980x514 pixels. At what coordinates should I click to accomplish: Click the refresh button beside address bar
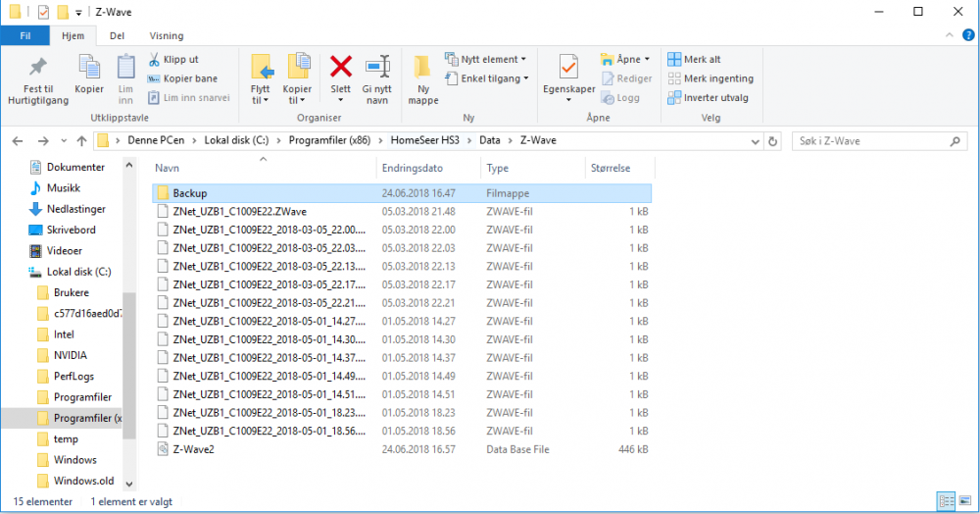tap(773, 140)
